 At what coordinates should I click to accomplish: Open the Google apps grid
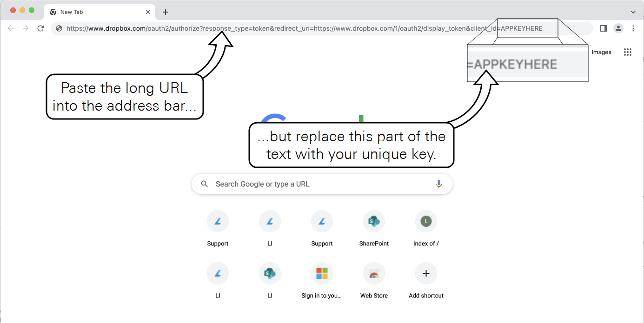click(627, 52)
